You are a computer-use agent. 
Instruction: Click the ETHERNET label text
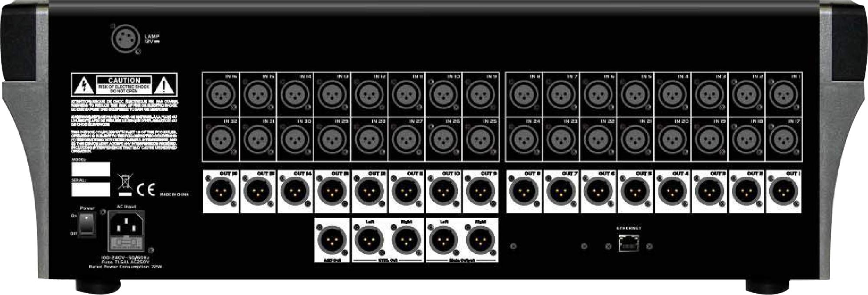[x=629, y=228]
